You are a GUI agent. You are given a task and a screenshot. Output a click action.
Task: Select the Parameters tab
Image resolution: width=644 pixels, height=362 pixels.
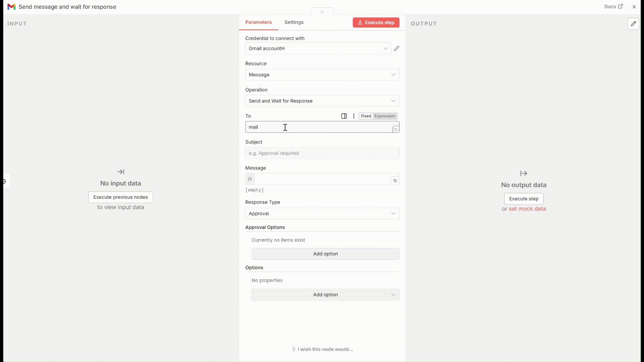(258, 22)
